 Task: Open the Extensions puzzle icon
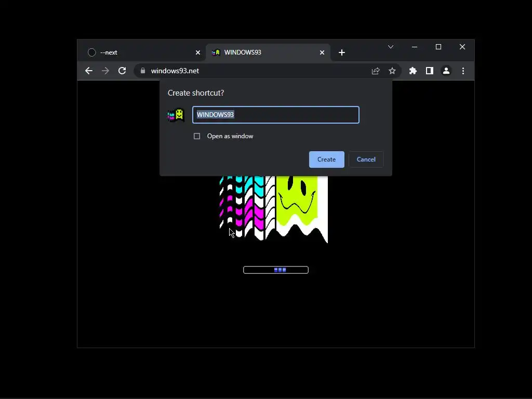[x=413, y=71]
